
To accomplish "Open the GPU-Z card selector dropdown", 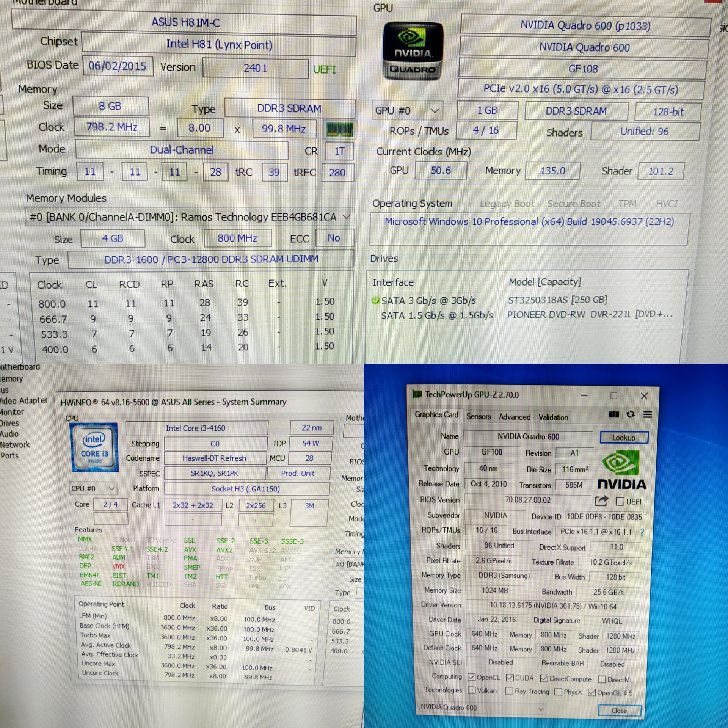I will point(482,708).
